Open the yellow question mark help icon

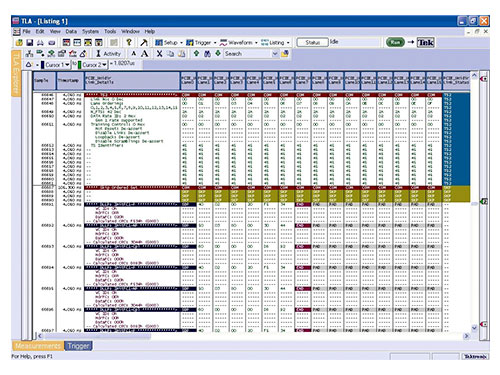129,42
